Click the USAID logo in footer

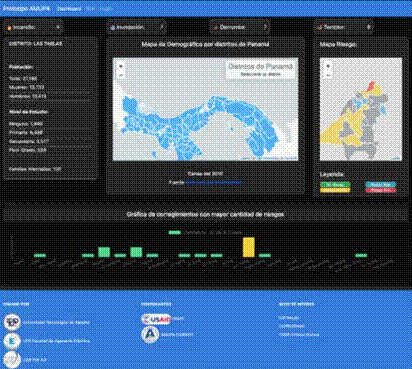tap(156, 319)
